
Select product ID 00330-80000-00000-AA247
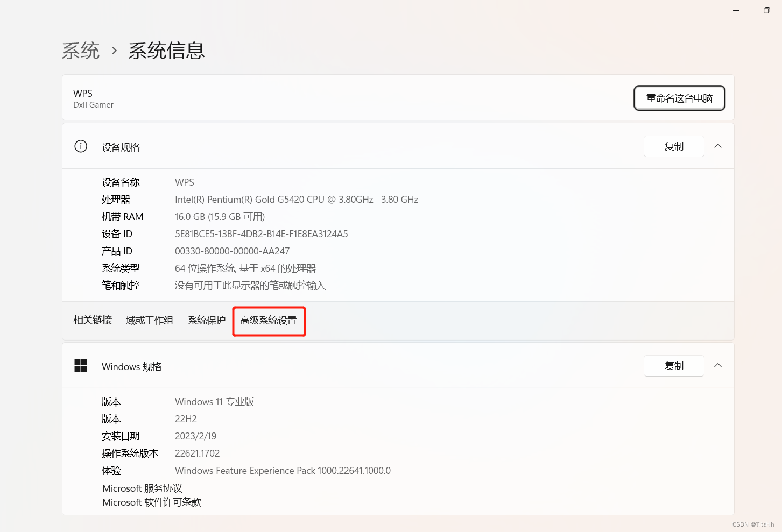(x=233, y=251)
